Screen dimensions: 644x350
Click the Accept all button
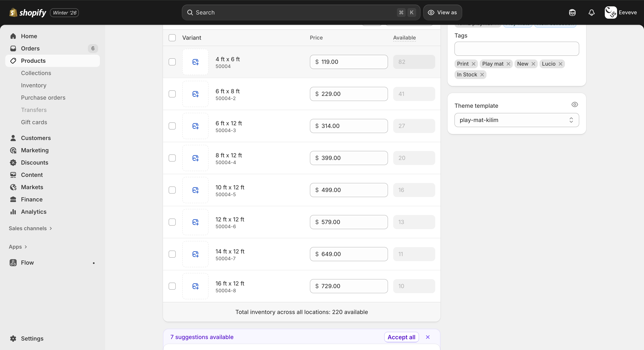(x=402, y=337)
